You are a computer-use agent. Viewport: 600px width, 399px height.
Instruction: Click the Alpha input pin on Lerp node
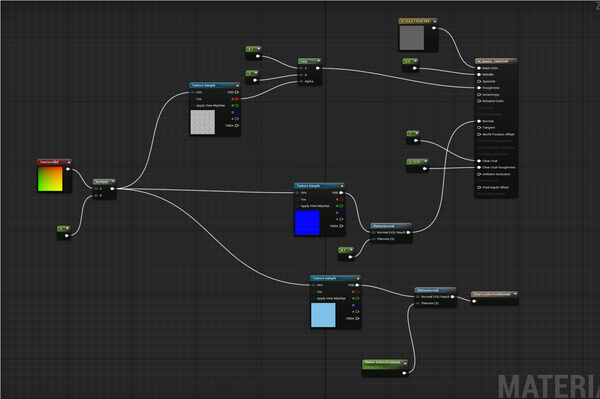tap(301, 81)
